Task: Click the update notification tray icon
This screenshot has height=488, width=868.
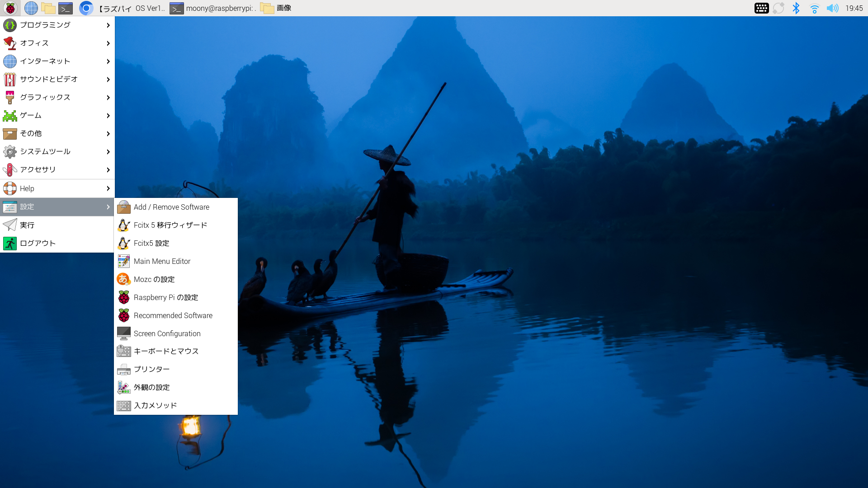Action: 778,8
